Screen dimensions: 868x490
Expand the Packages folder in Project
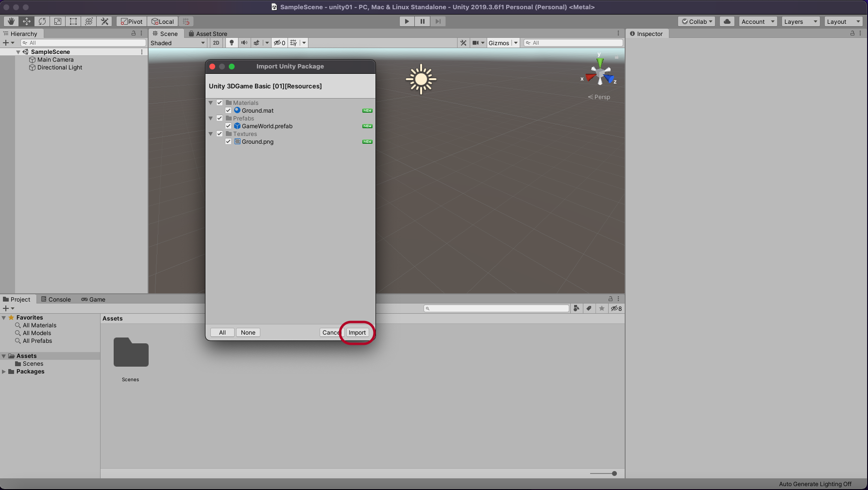point(4,372)
